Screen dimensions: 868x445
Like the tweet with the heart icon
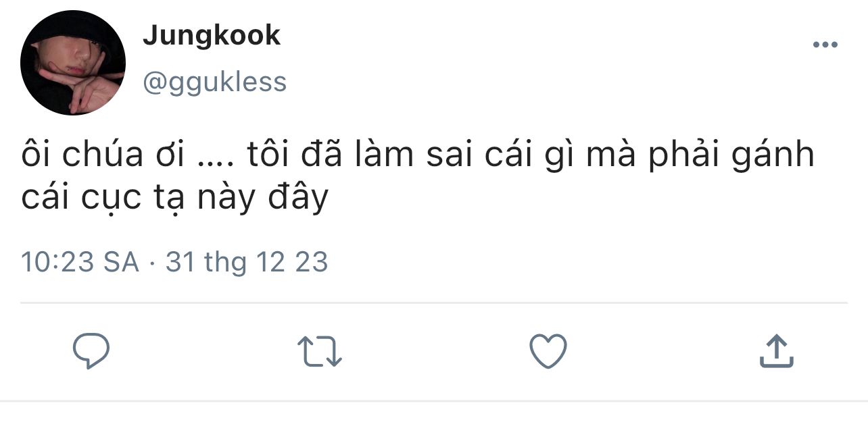[x=548, y=352]
